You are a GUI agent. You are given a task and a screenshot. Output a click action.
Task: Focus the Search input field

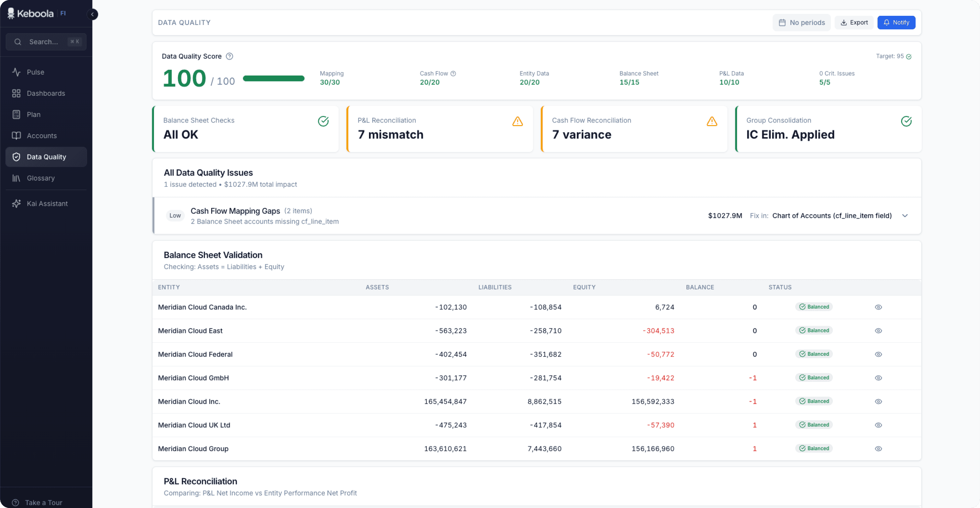point(46,42)
